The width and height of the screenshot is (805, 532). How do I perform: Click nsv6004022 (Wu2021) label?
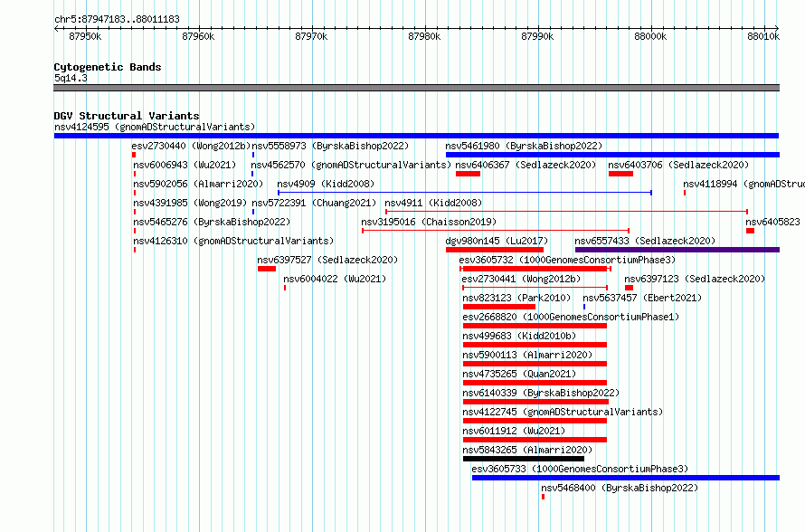[335, 279]
